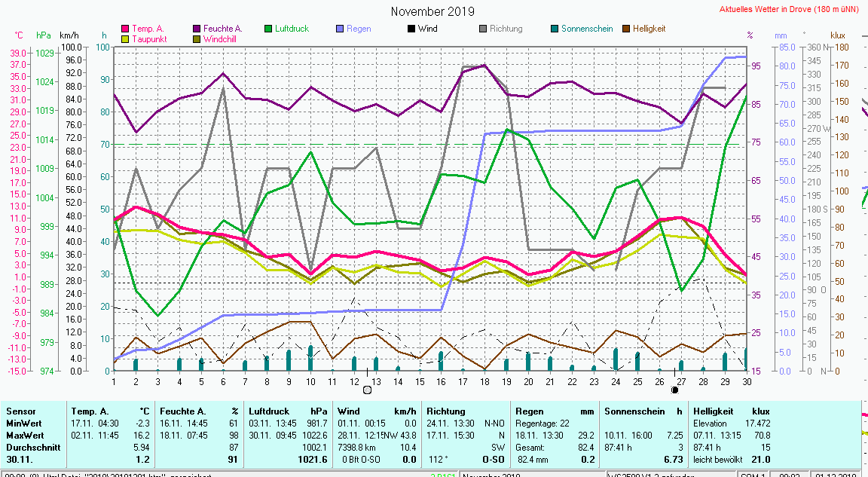Screen dimensions: 868x477
Task: Select day 15 on the date axis
Action: [420, 381]
